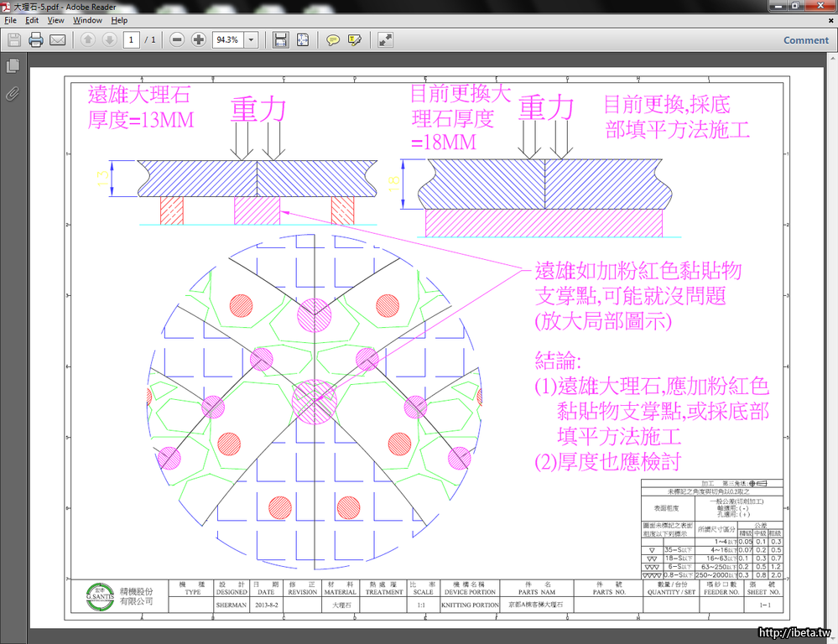The image size is (838, 644).
Task: Open the Help menu
Action: pyautogui.click(x=119, y=20)
